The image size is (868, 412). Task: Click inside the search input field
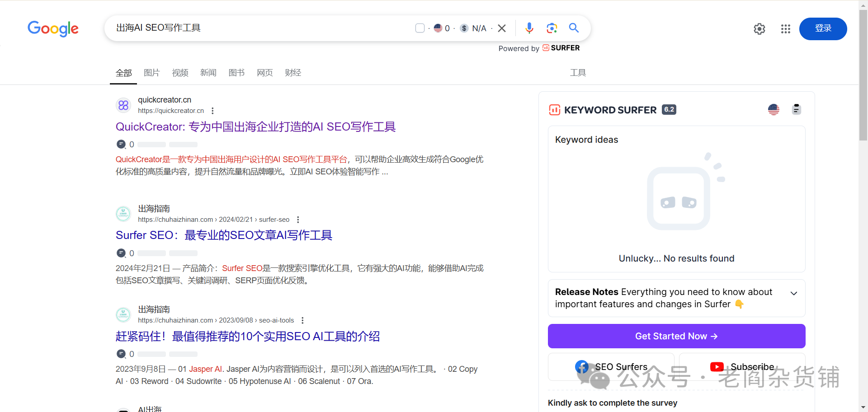tap(262, 28)
